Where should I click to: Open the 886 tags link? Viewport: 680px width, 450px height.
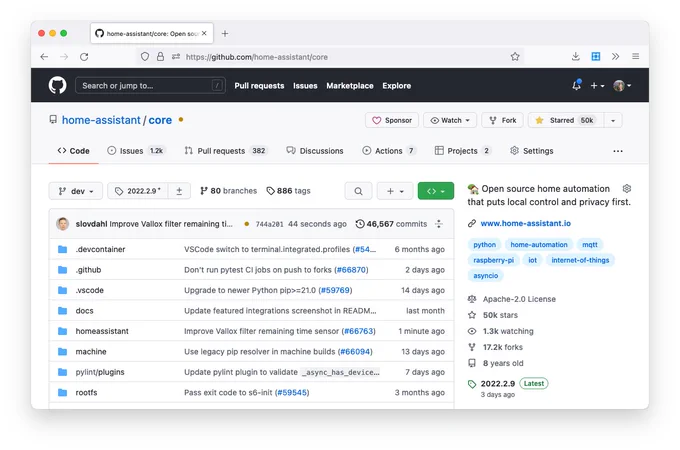[288, 191]
